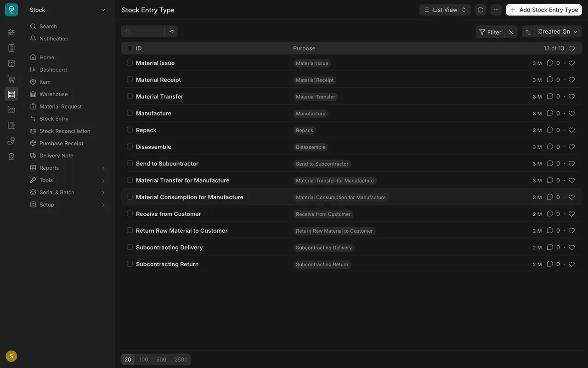Open the List View switcher dropdown
The height and width of the screenshot is (368, 588).
pos(445,10)
